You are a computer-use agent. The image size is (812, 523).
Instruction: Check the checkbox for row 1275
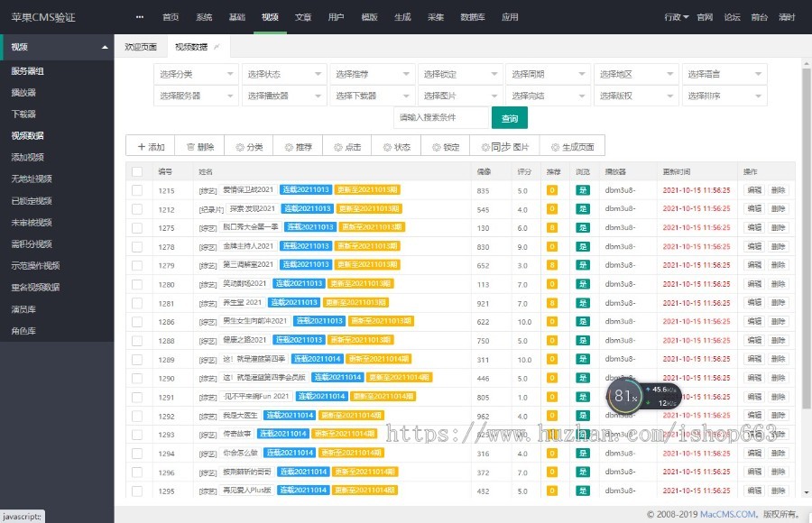(137, 228)
